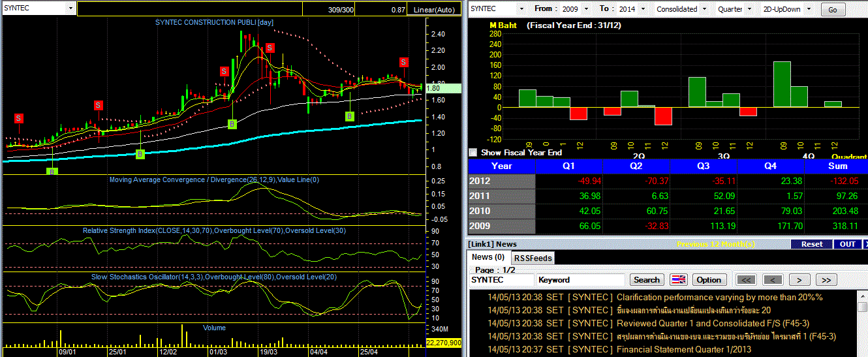Click the current price tag 1.80
The image size is (868, 357).
click(x=443, y=87)
